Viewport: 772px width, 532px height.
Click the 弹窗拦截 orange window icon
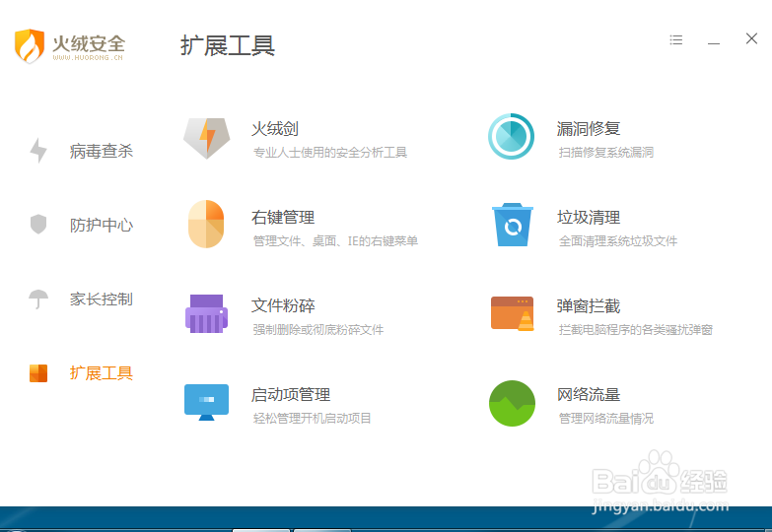(x=513, y=313)
